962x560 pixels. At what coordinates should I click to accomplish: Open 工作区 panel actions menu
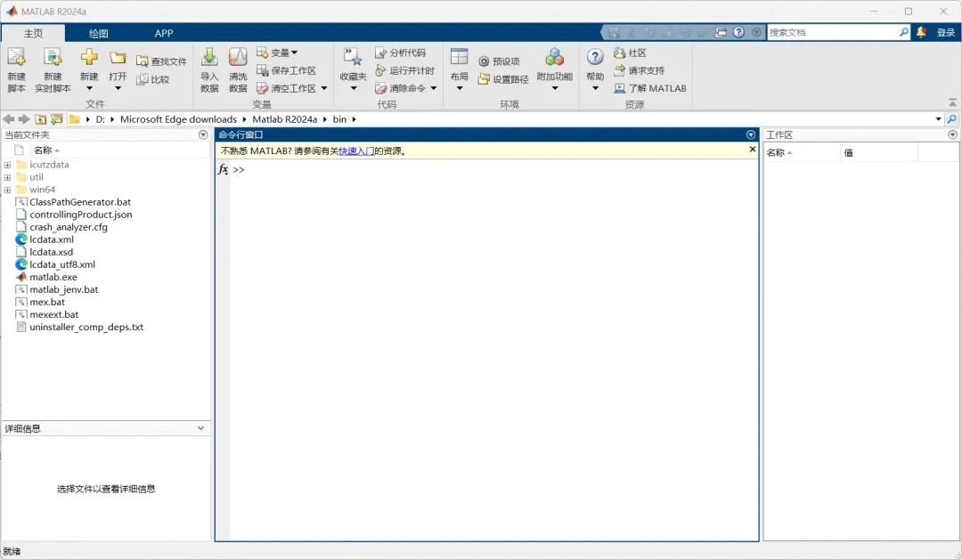tap(952, 135)
